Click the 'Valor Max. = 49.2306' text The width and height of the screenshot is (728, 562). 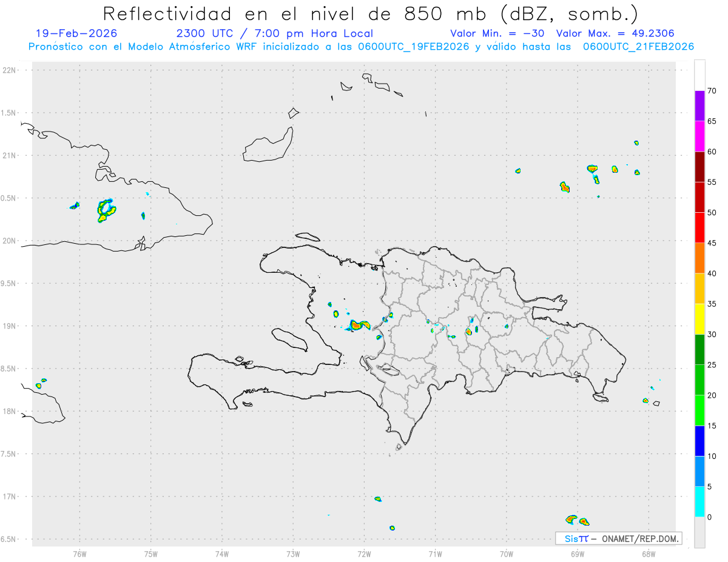(615, 33)
